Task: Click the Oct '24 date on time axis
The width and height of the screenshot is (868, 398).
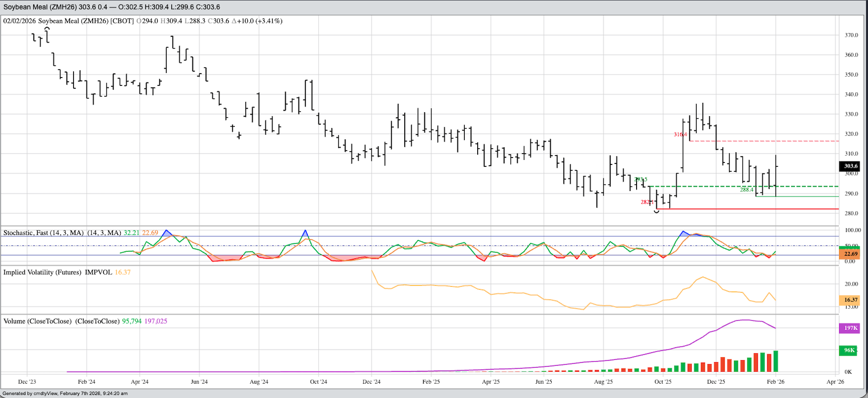Action: (x=318, y=382)
